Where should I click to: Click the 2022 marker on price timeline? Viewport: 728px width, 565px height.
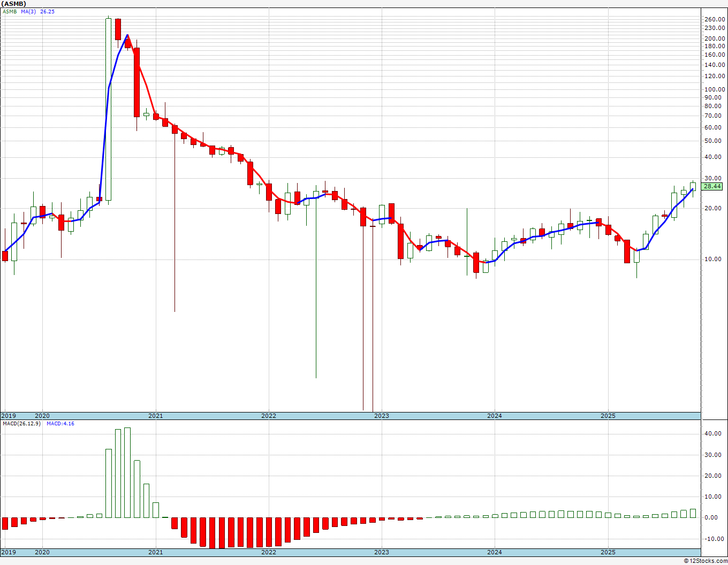(268, 416)
